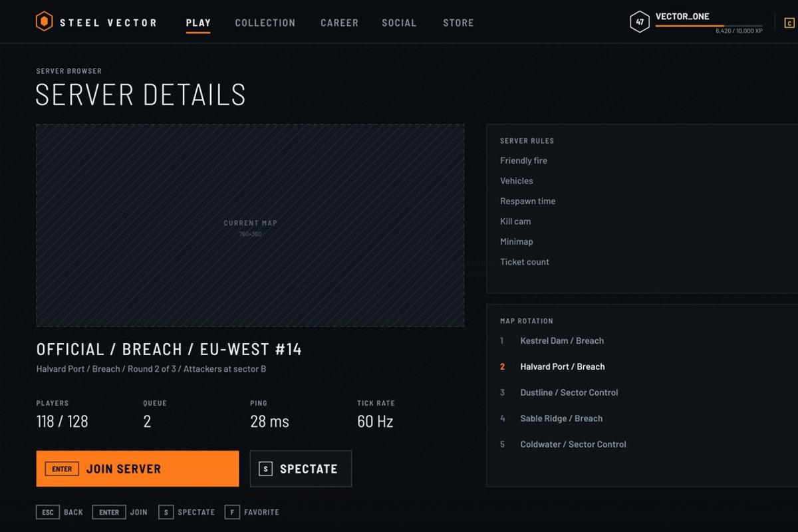
Task: Click the ENTER keycap in footer hints
Action: pos(109,512)
